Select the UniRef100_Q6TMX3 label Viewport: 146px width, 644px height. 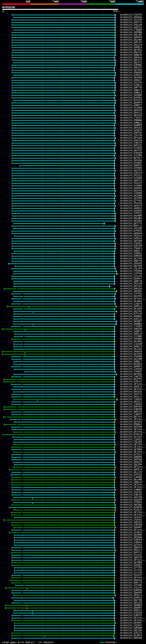131,50
